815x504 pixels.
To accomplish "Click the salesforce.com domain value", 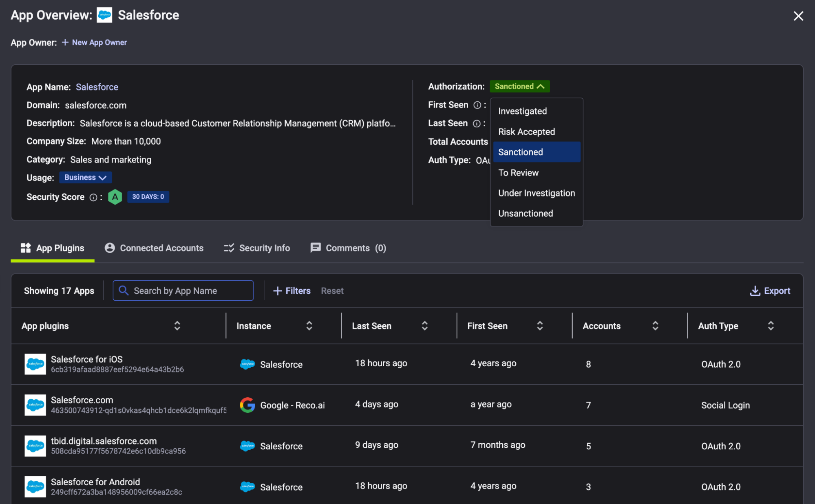I will click(x=96, y=105).
